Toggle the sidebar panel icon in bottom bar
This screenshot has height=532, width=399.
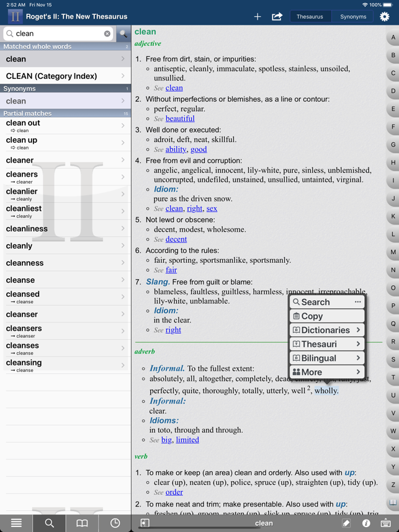[x=145, y=523]
